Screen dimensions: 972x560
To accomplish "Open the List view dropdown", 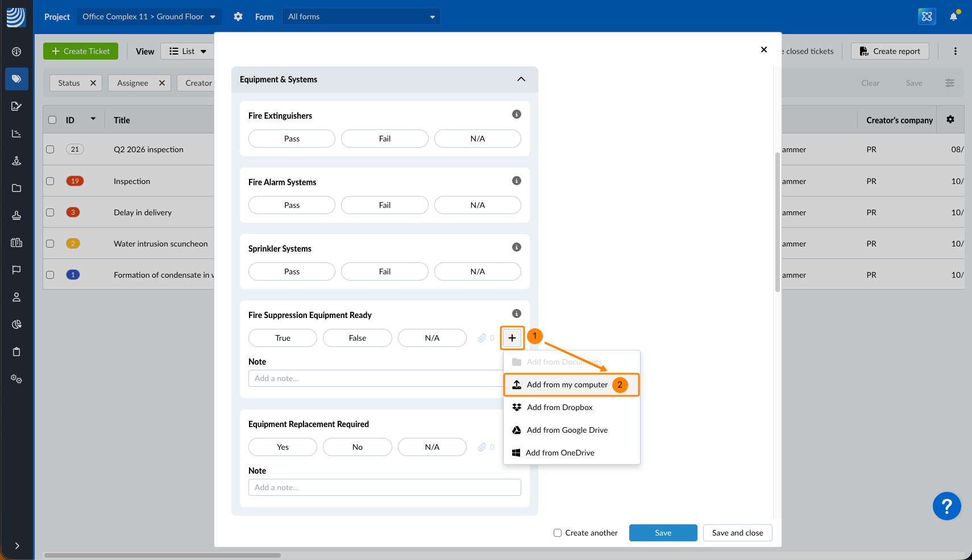I will pos(188,51).
